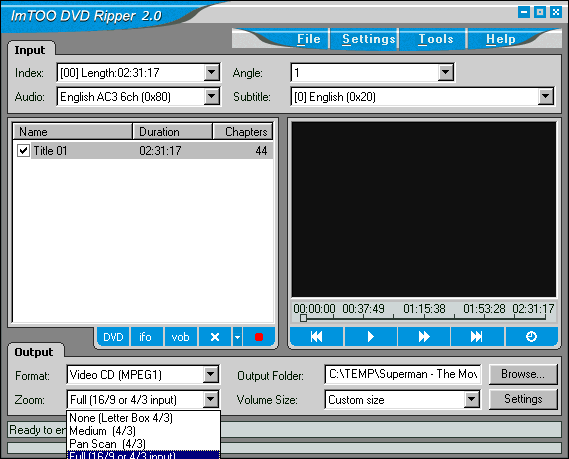Click the clock icon under preview
The height and width of the screenshot is (459, 569).
532,337
